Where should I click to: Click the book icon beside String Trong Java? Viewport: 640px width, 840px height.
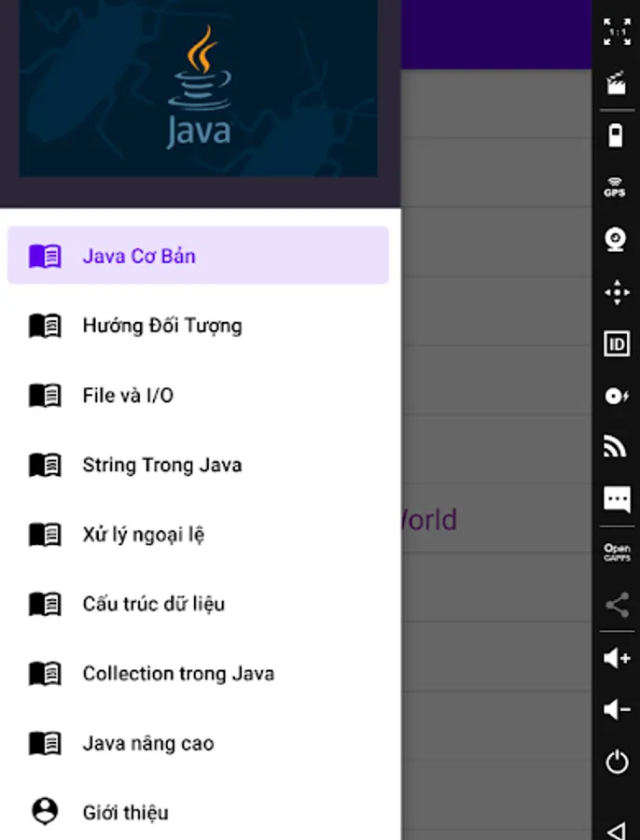(45, 465)
